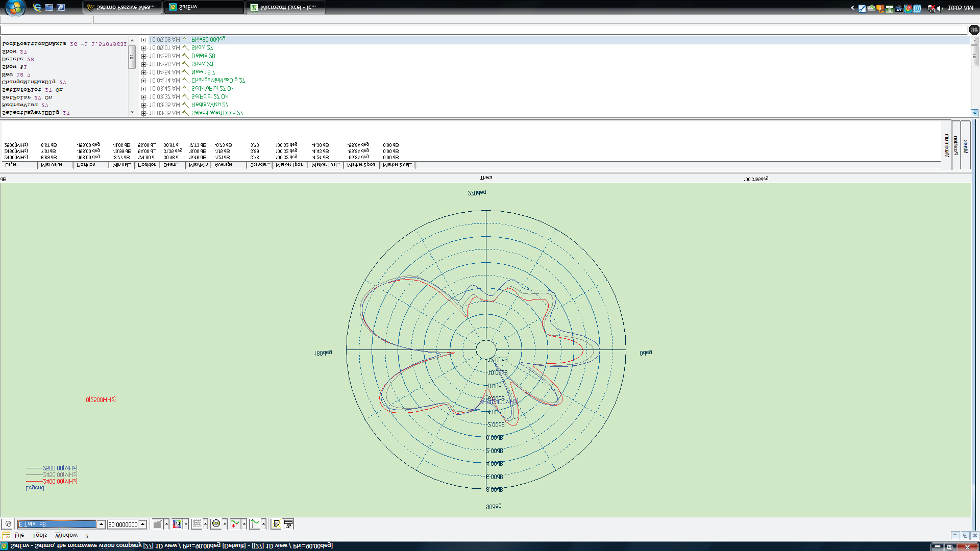Screen dimensions: 980x551
Task: Click the print icon in the toolbar
Action: 288,524
